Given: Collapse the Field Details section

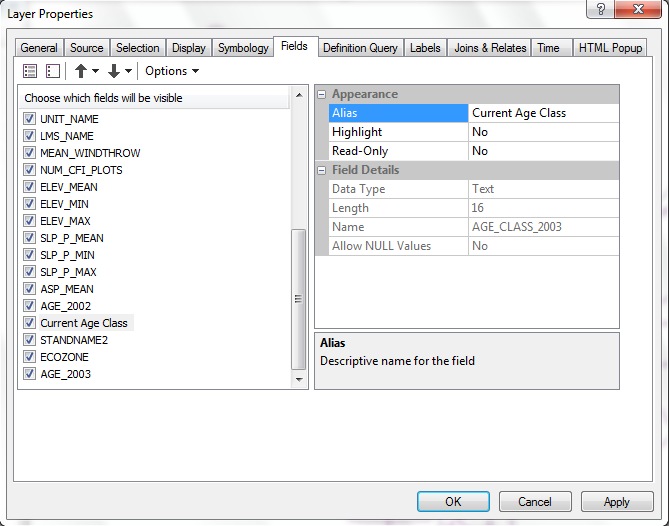Looking at the screenshot, I should point(322,170).
